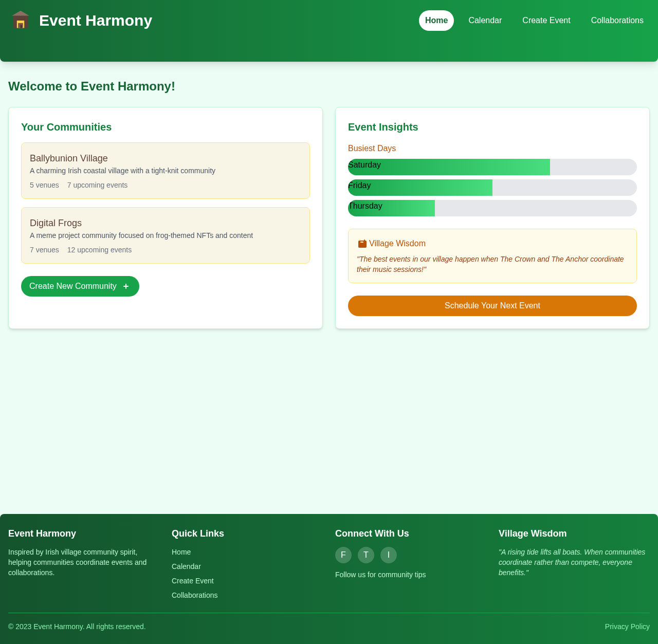The image size is (658, 644).
Task: Select Create Event in the top navigation
Action: click(x=546, y=20)
